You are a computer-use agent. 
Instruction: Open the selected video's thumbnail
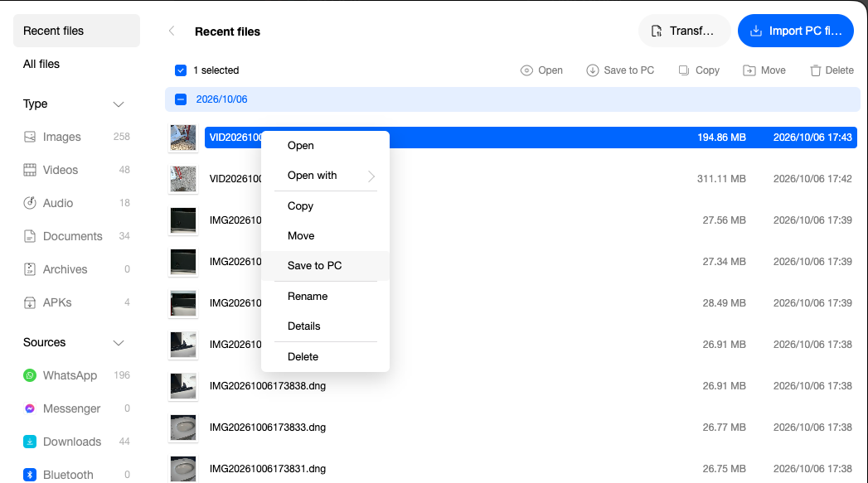click(x=183, y=138)
